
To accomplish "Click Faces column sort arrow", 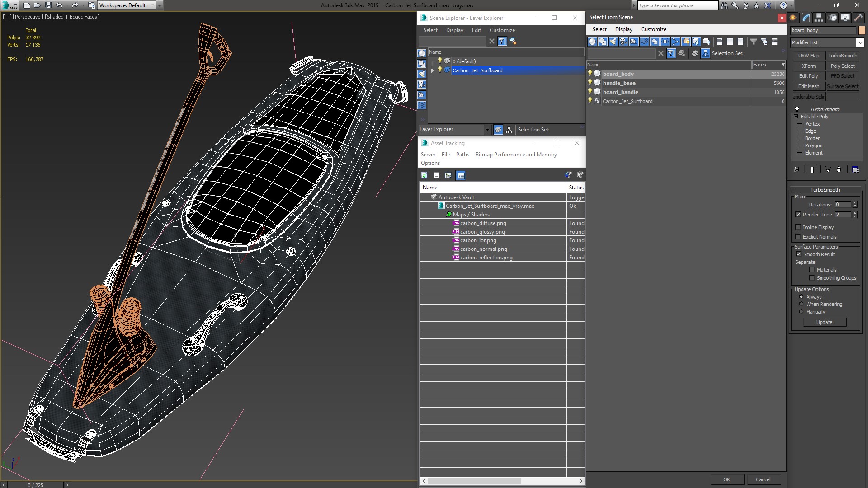I will click(x=783, y=65).
